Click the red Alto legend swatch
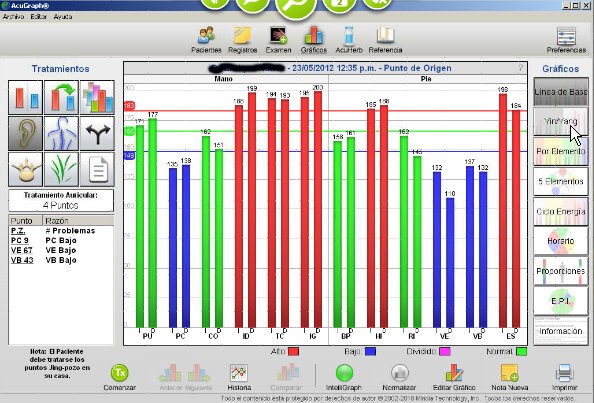The width and height of the screenshot is (594, 403). click(x=293, y=351)
